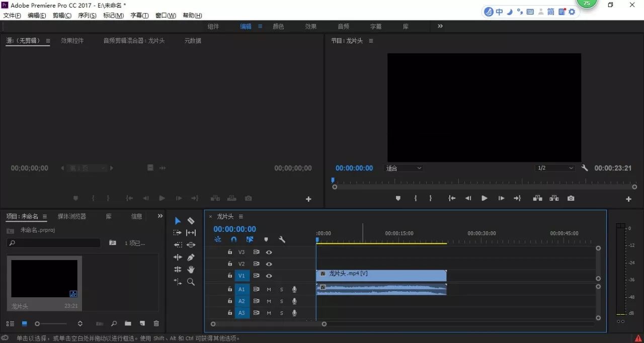
Task: Add a marker in the timeline
Action: [x=266, y=240]
